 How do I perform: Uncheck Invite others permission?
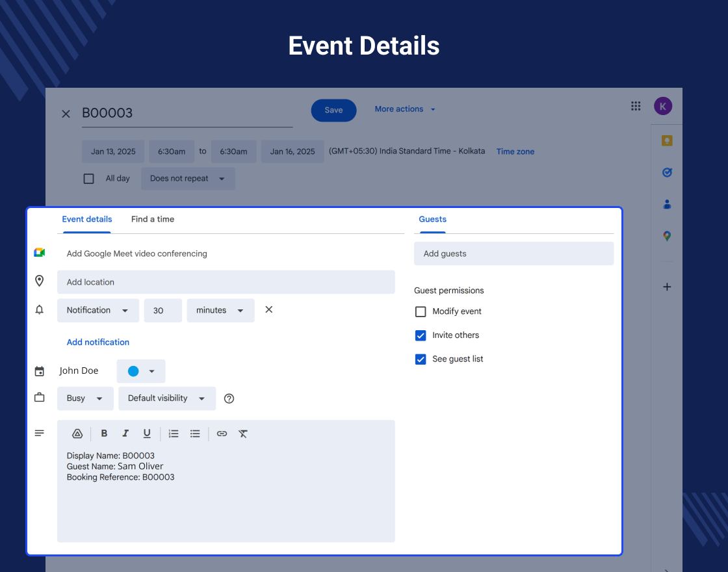pyautogui.click(x=421, y=335)
